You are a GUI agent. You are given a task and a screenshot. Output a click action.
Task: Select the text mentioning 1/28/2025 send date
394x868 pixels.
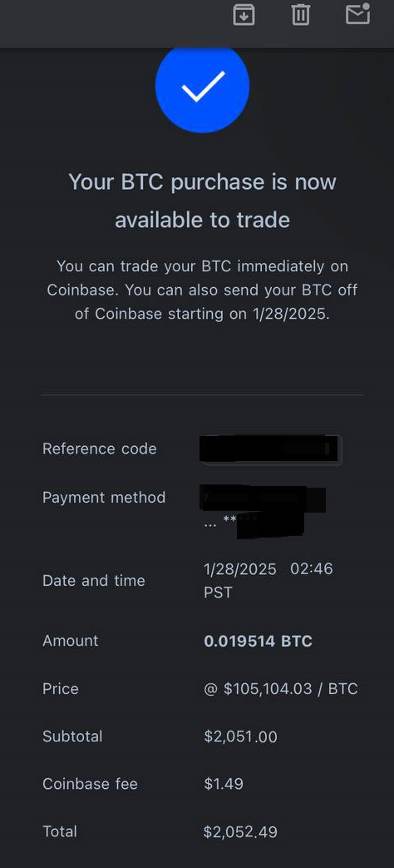pos(202,290)
